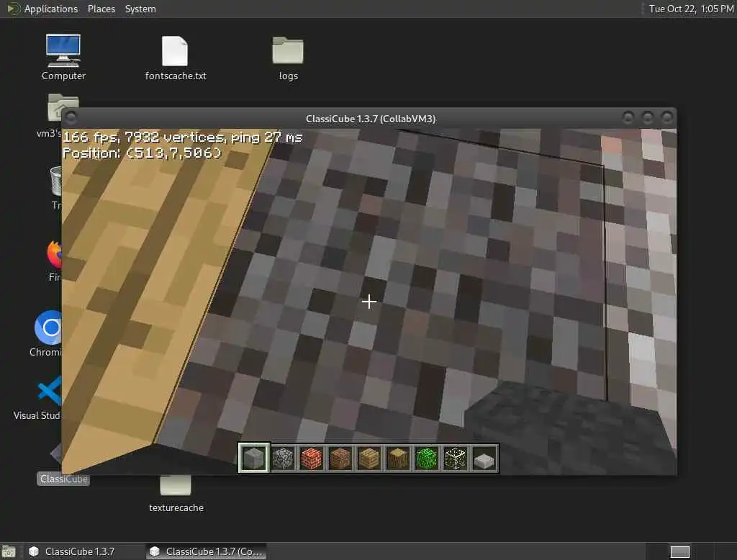Click the fps and vertices status text
The height and width of the screenshot is (560, 737).
183,137
